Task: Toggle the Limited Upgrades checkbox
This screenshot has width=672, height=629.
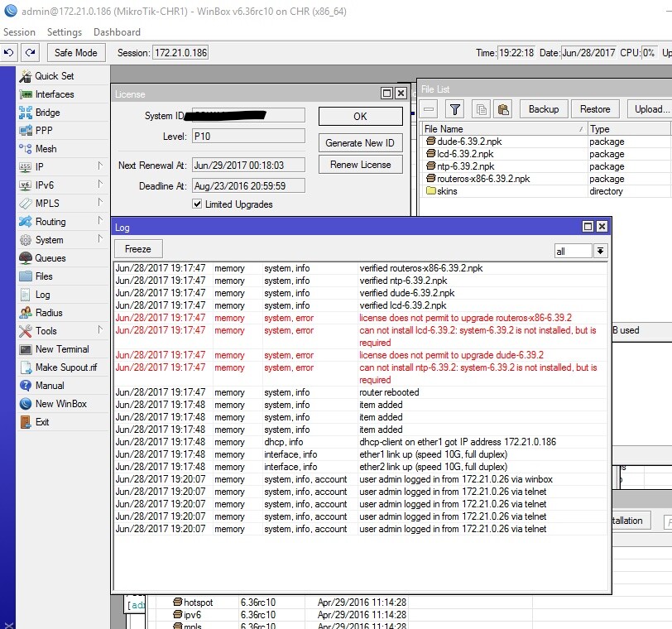Action: pos(196,204)
